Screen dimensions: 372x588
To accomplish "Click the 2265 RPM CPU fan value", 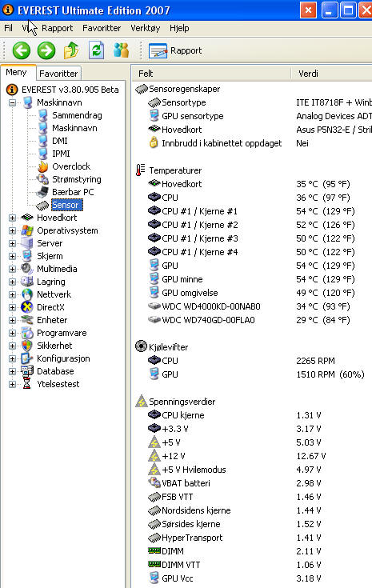I will click(x=315, y=361).
